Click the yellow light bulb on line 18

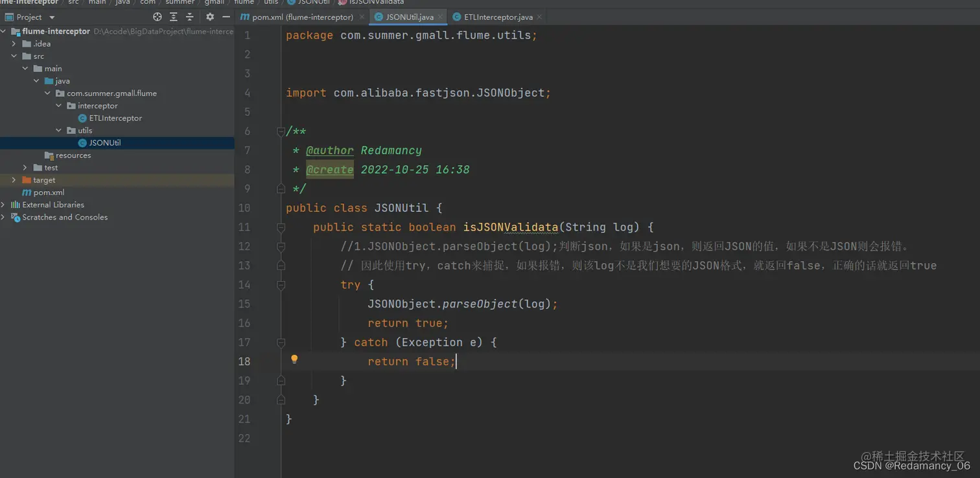click(294, 359)
